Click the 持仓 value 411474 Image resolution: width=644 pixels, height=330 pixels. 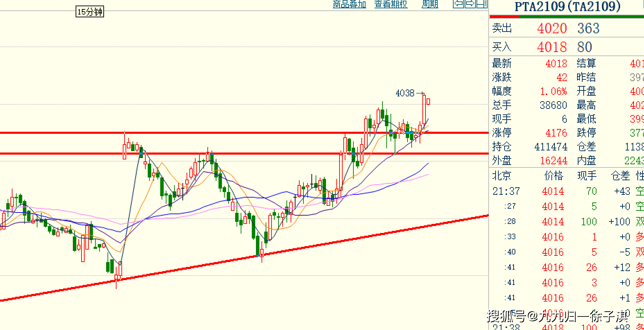coord(551,147)
